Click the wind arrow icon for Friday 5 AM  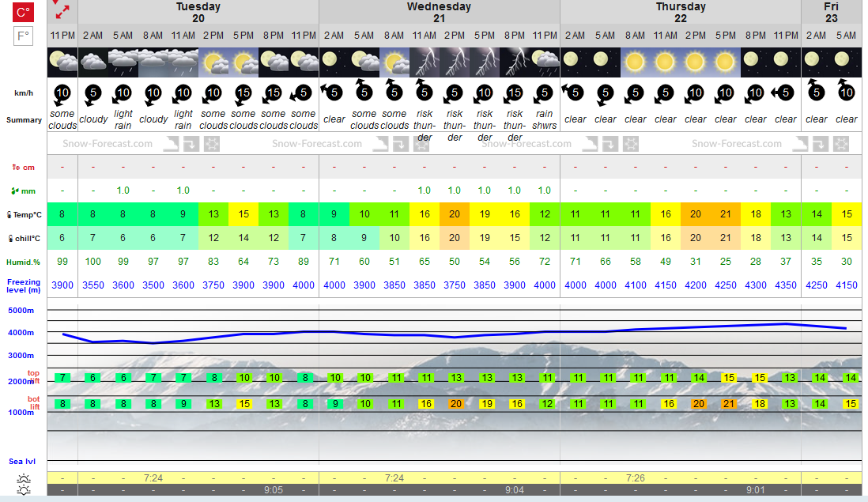[x=846, y=92]
